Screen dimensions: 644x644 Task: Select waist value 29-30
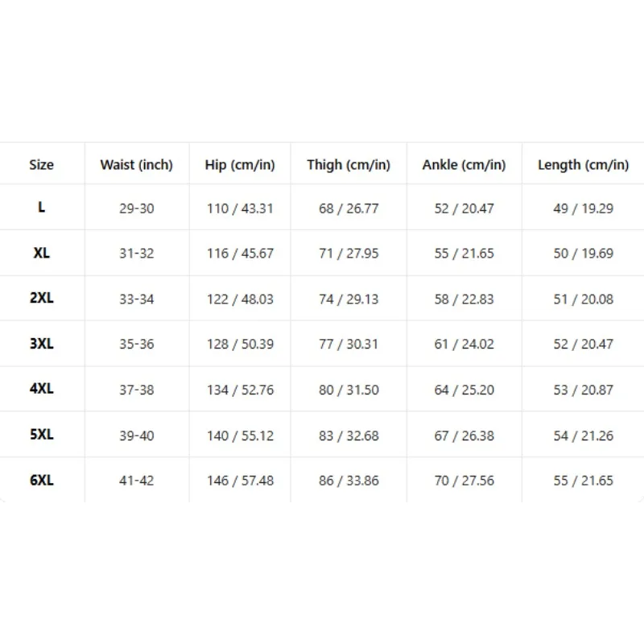click(x=137, y=208)
